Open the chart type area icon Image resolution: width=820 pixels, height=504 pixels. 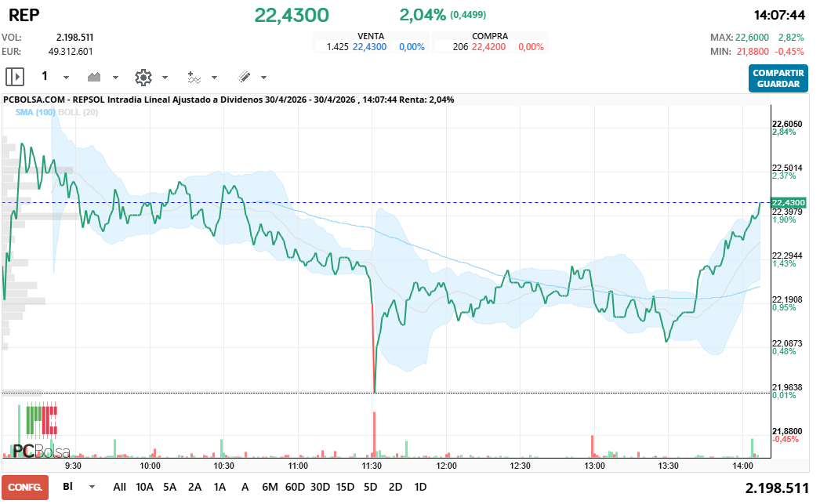coord(94,78)
